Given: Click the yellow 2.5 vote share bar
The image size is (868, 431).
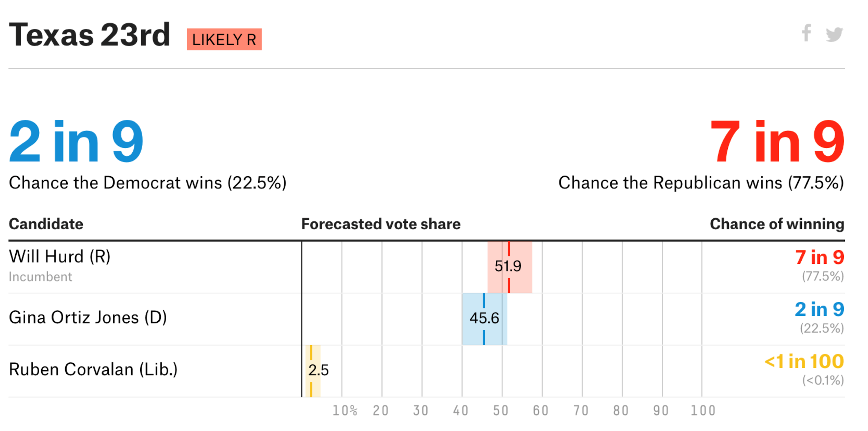Looking at the screenshot, I should click(313, 371).
